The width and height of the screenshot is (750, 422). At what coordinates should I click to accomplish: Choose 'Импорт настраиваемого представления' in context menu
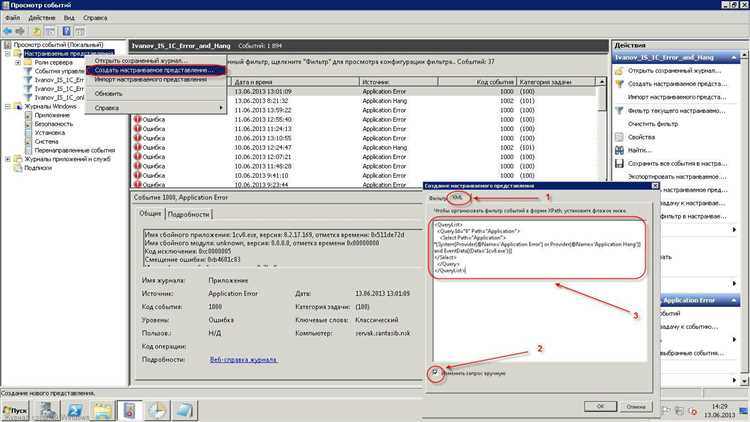155,79
